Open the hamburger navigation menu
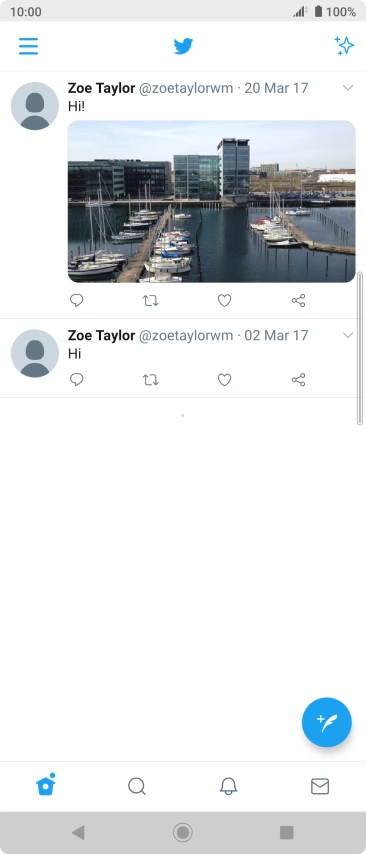Viewport: 366px width, 854px height. (x=28, y=46)
